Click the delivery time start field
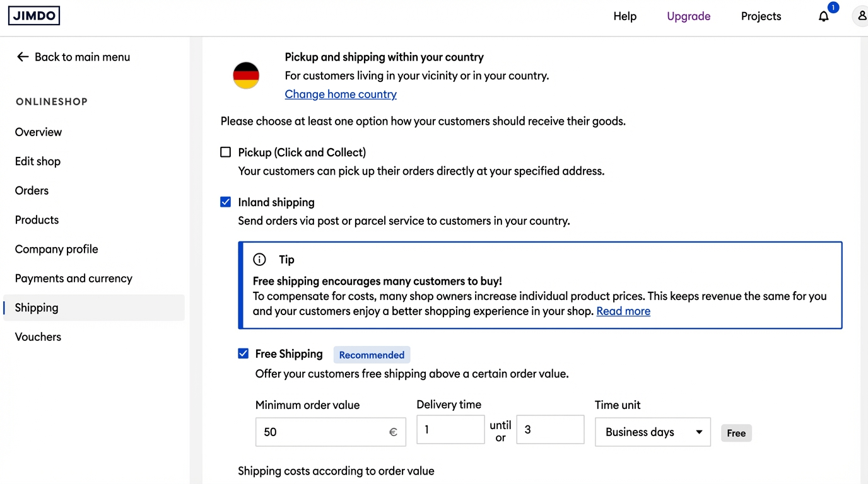The height and width of the screenshot is (484, 868). (x=450, y=430)
